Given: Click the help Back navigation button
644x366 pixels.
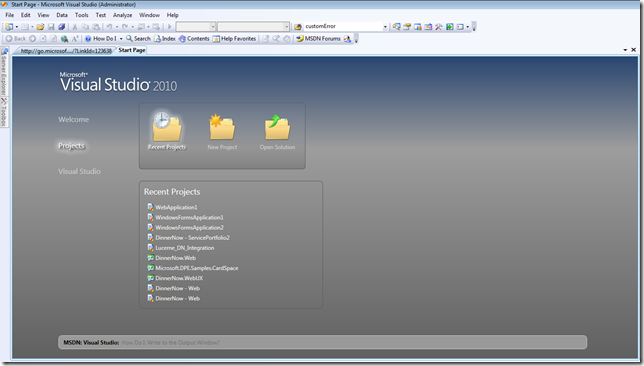Looking at the screenshot, I should tap(16, 39).
